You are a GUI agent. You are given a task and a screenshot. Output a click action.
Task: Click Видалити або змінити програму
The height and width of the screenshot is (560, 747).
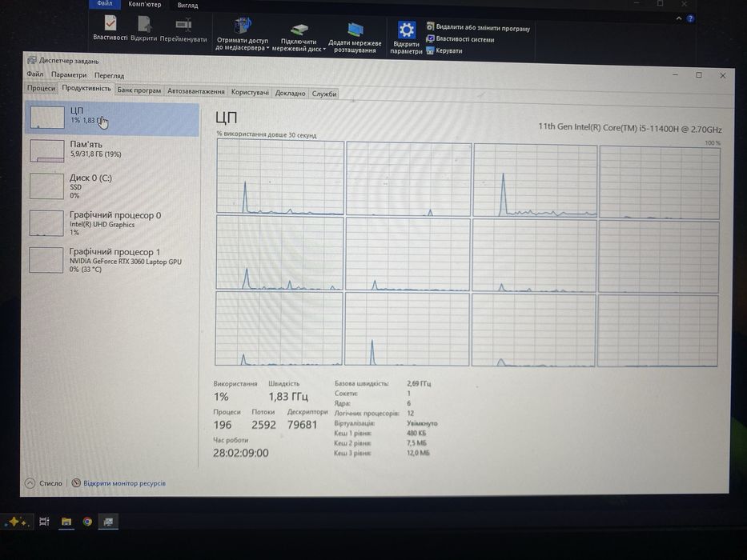pos(478,28)
